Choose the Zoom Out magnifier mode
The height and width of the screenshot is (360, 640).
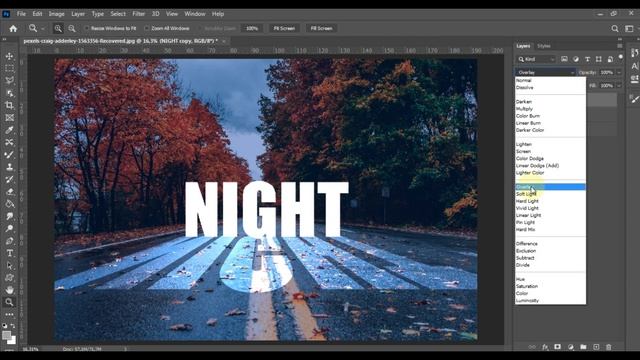click(x=72, y=28)
